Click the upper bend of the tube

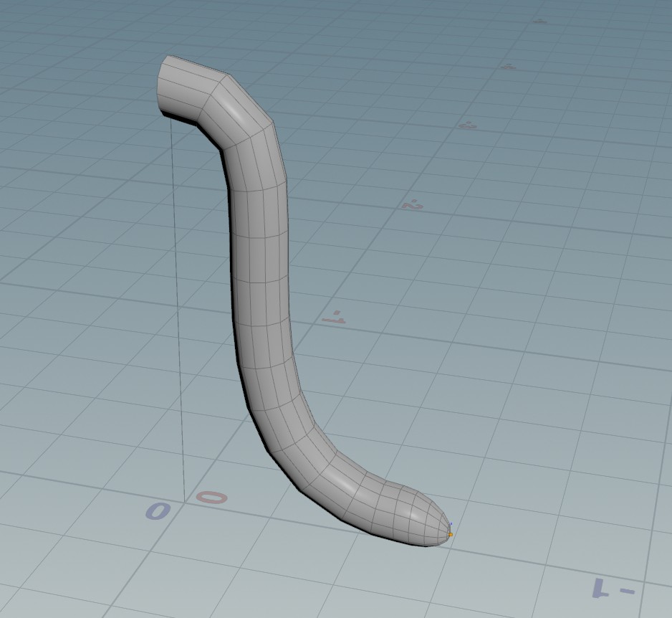point(240,115)
